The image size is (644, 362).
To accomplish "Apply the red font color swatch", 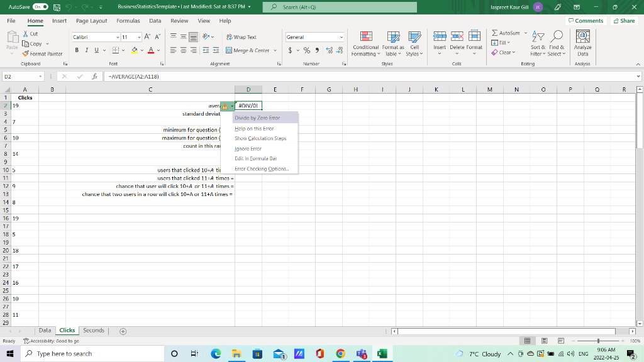I will coord(151,50).
